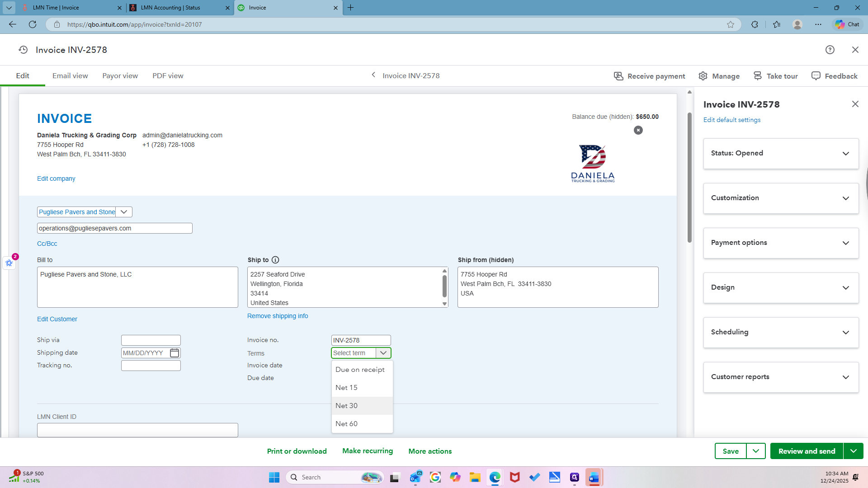Open the shipping date calendar picker
868x488 pixels.
[175, 353]
